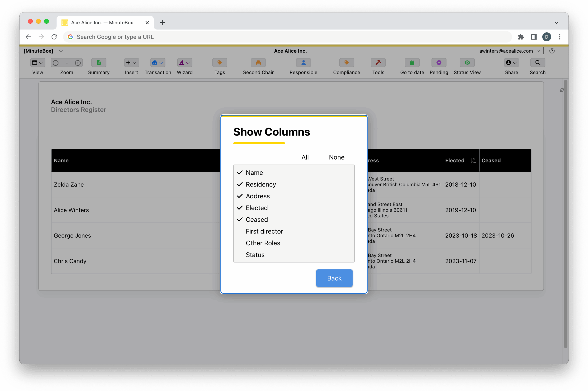Image resolution: width=588 pixels, height=391 pixels.
Task: Click the Search magnifier icon
Action: [537, 63]
